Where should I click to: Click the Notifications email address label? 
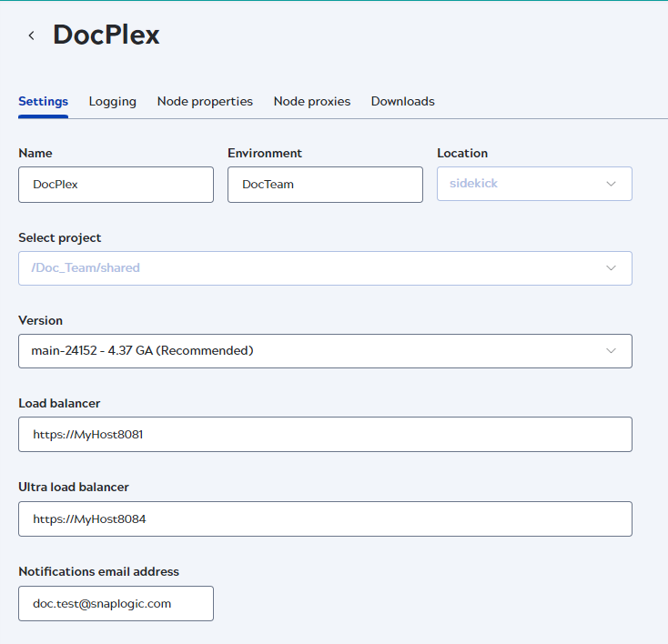point(98,571)
